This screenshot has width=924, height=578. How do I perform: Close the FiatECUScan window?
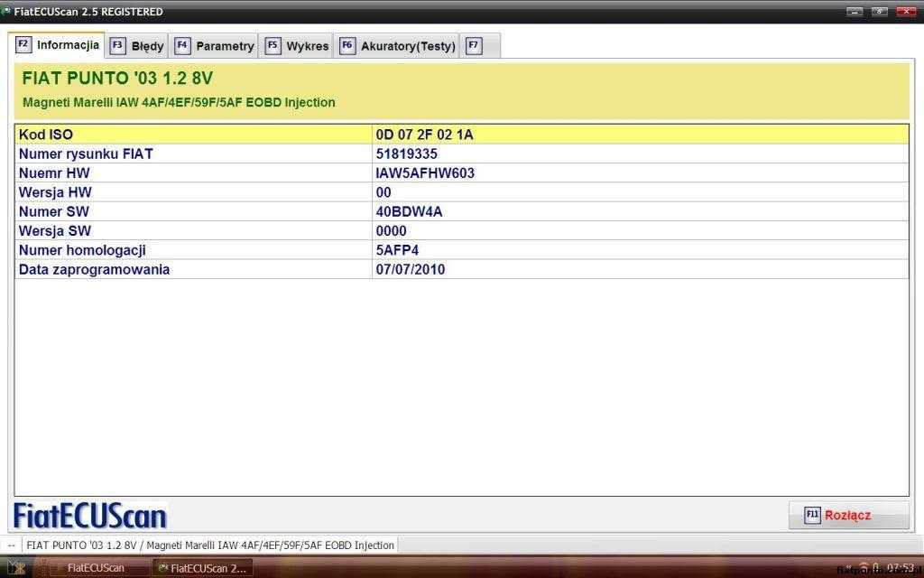point(906,11)
